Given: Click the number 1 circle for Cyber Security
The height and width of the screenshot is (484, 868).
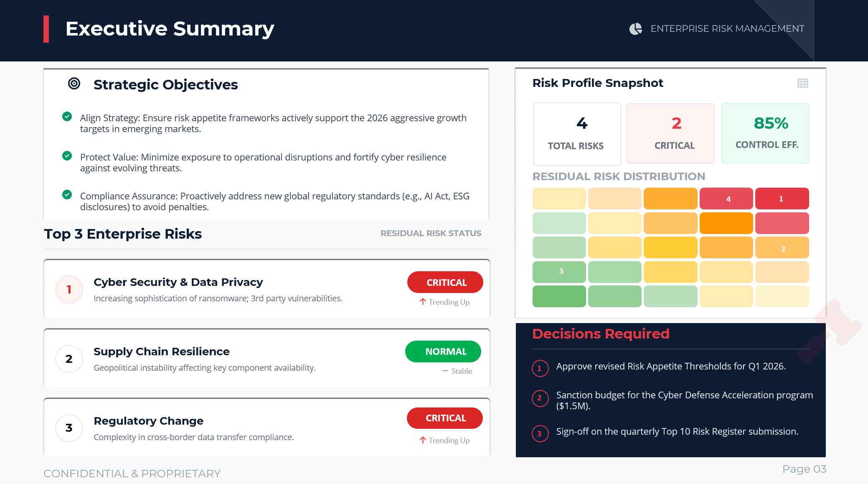Looking at the screenshot, I should click(69, 289).
